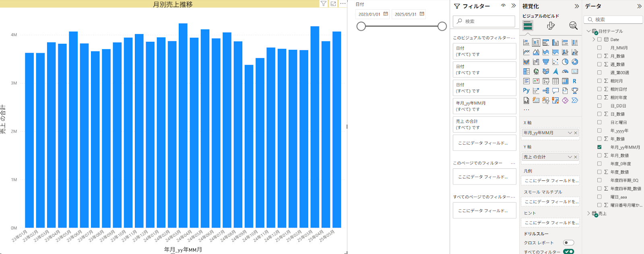The height and width of the screenshot is (254, 644).
Task: Check the 曜日_aaa field checkbox
Action: 599,197
